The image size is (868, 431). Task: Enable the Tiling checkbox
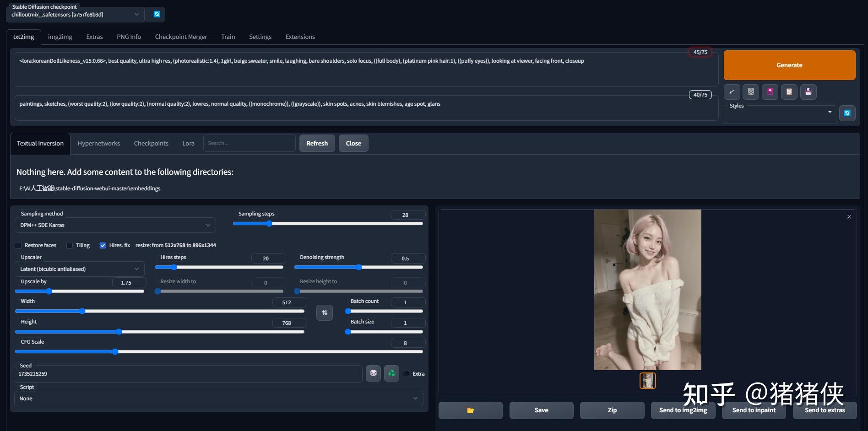pos(70,245)
